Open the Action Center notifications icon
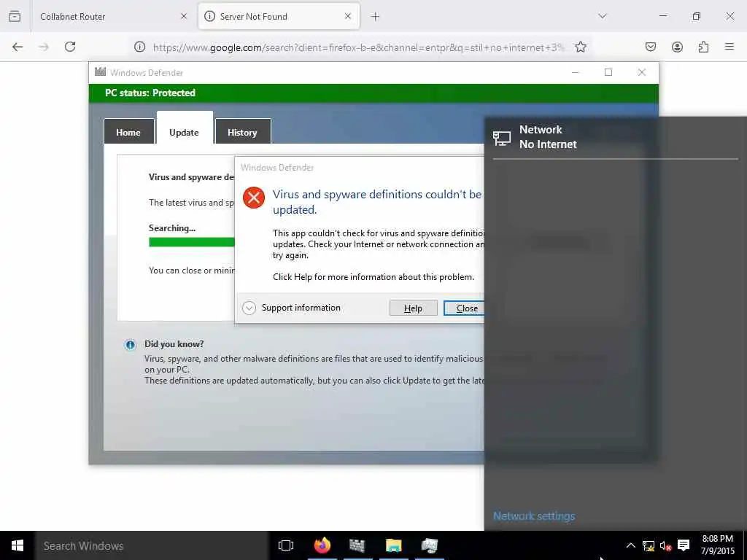 click(684, 545)
